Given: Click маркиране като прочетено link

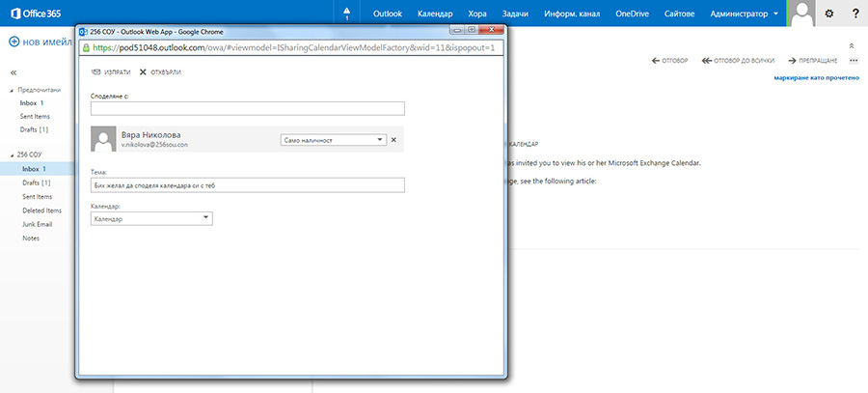Looking at the screenshot, I should (816, 78).
